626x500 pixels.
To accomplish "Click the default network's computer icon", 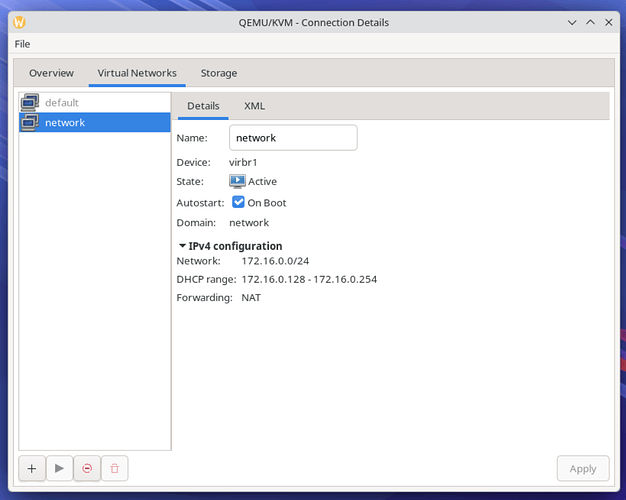I will tap(30, 103).
